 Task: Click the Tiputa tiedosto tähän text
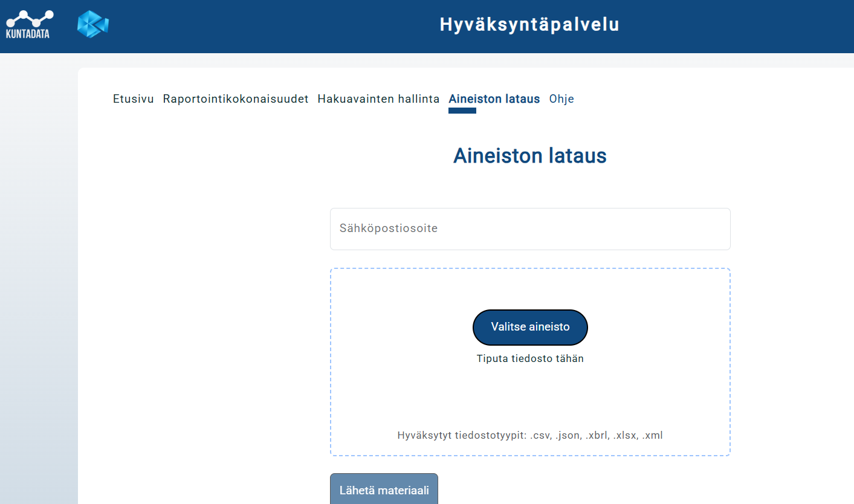click(x=529, y=358)
